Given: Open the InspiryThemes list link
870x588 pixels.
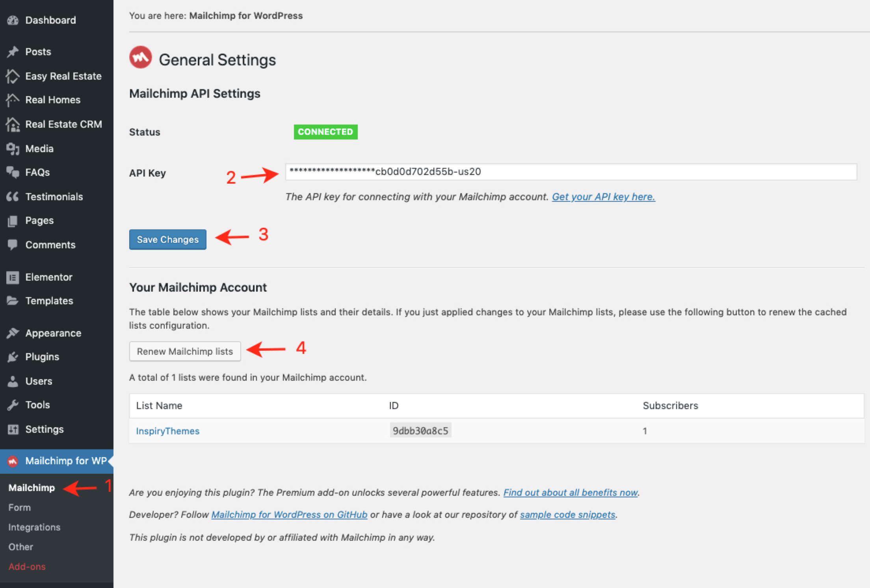Looking at the screenshot, I should coord(168,431).
